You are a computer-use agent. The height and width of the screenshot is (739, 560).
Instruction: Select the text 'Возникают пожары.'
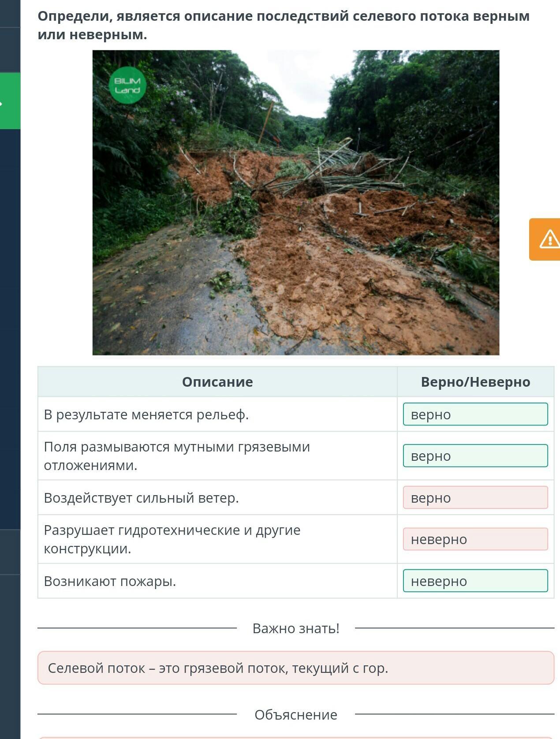110,581
